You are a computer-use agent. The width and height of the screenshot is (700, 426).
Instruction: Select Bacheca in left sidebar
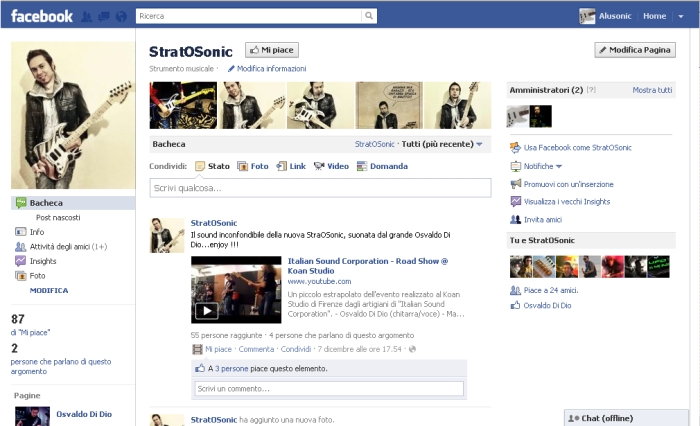[73, 203]
